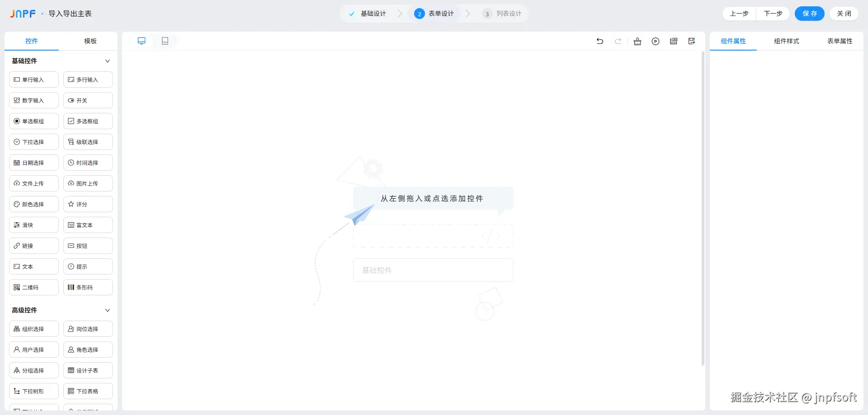Click the canvas vertical scrollbar
The height and width of the screenshot is (415, 868).
703,209
